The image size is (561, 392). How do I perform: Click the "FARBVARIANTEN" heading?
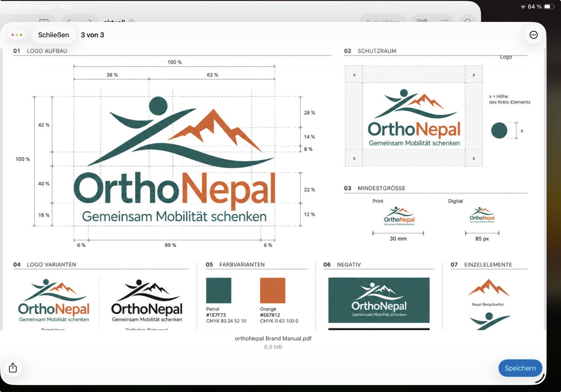click(x=242, y=264)
